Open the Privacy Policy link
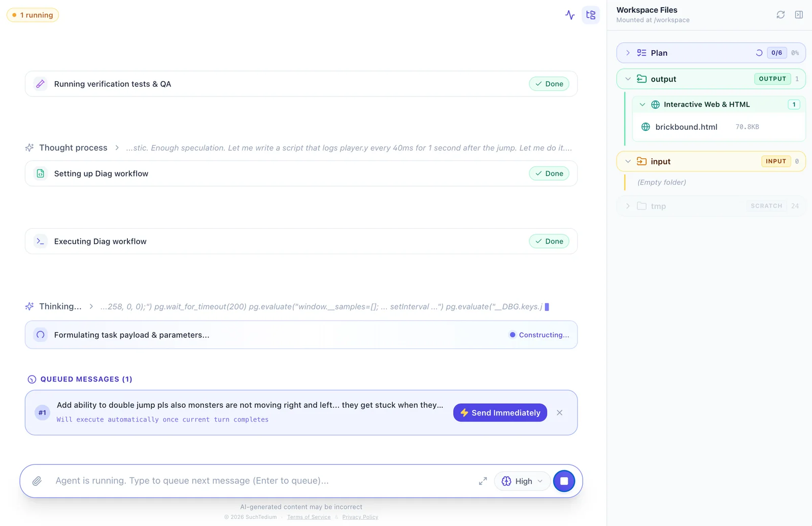The height and width of the screenshot is (526, 812). click(360, 517)
